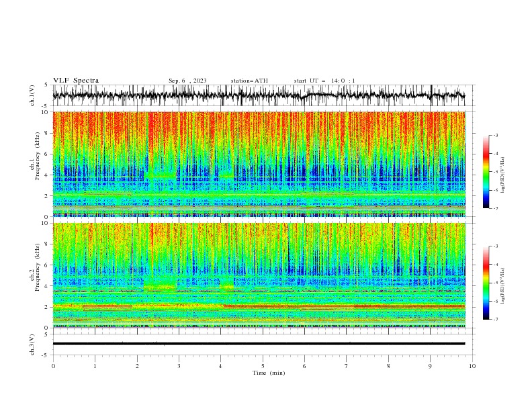Click the ch.1 spectrogram color bar
The width and height of the screenshot is (532, 411).
[486, 172]
